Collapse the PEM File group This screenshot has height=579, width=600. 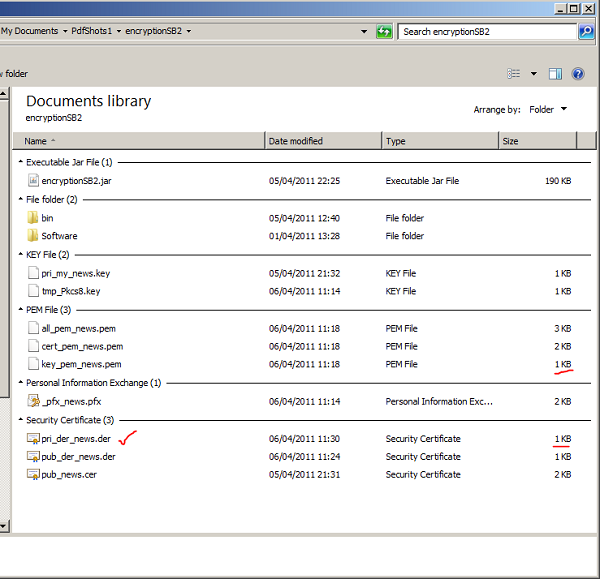pyautogui.click(x=21, y=309)
